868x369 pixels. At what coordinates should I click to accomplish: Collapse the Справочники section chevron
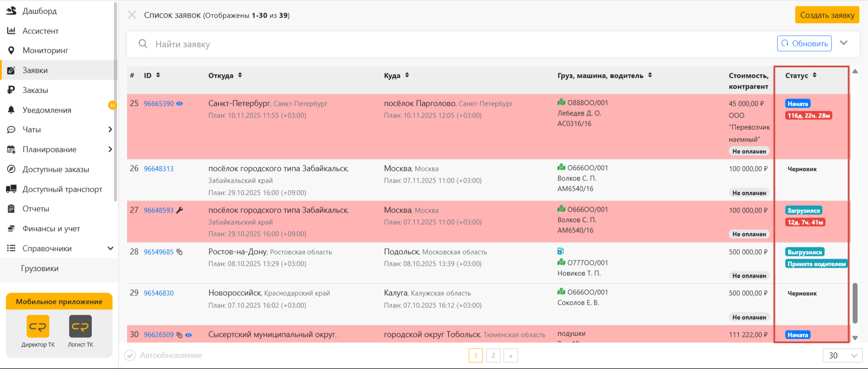(x=110, y=248)
